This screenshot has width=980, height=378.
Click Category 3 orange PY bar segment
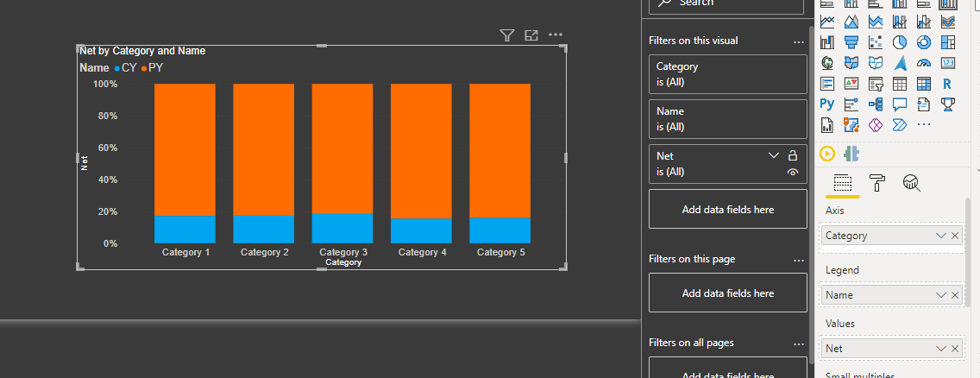(x=342, y=148)
